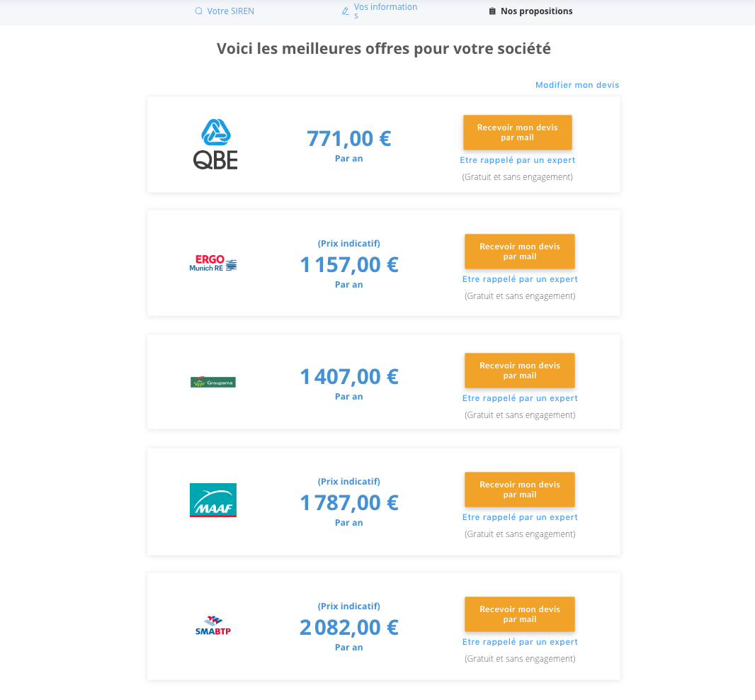Request the SMABTP quote by mail
This screenshot has height=700, width=755.
(x=519, y=614)
